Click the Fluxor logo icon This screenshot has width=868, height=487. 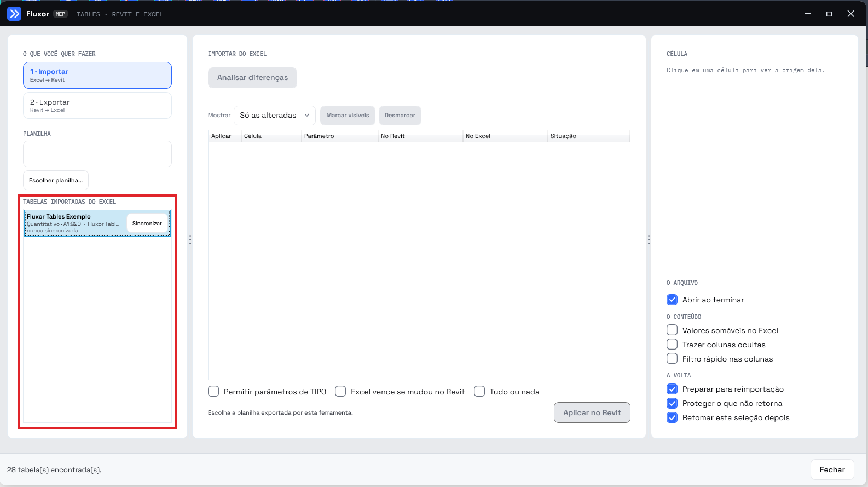[14, 14]
